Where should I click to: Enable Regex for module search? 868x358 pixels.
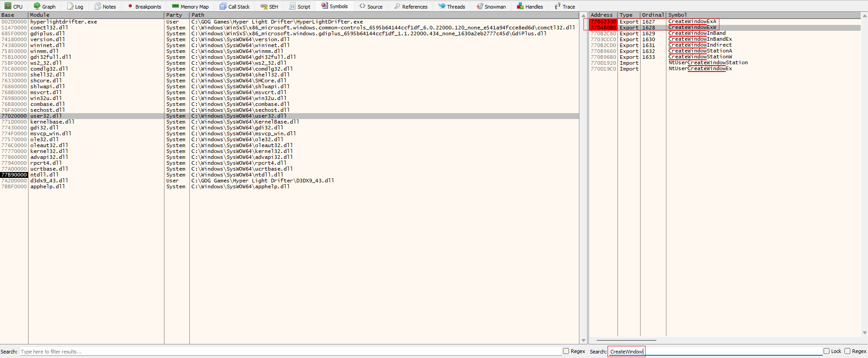click(x=566, y=351)
